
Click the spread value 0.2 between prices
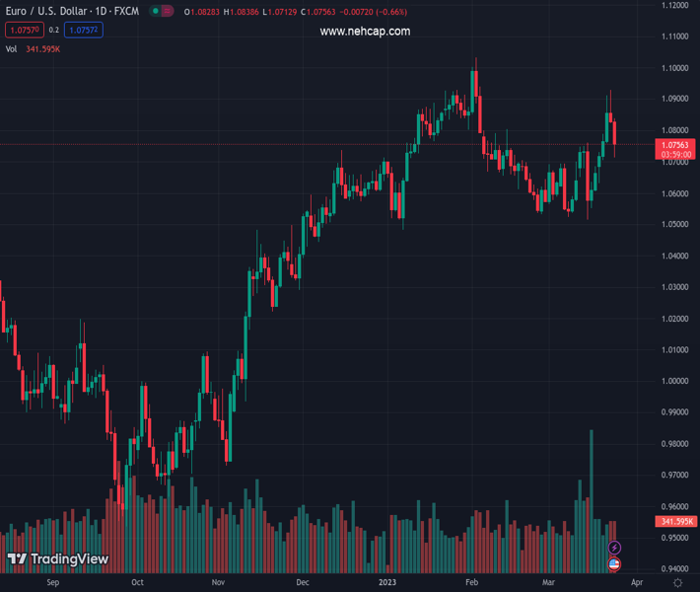click(55, 31)
